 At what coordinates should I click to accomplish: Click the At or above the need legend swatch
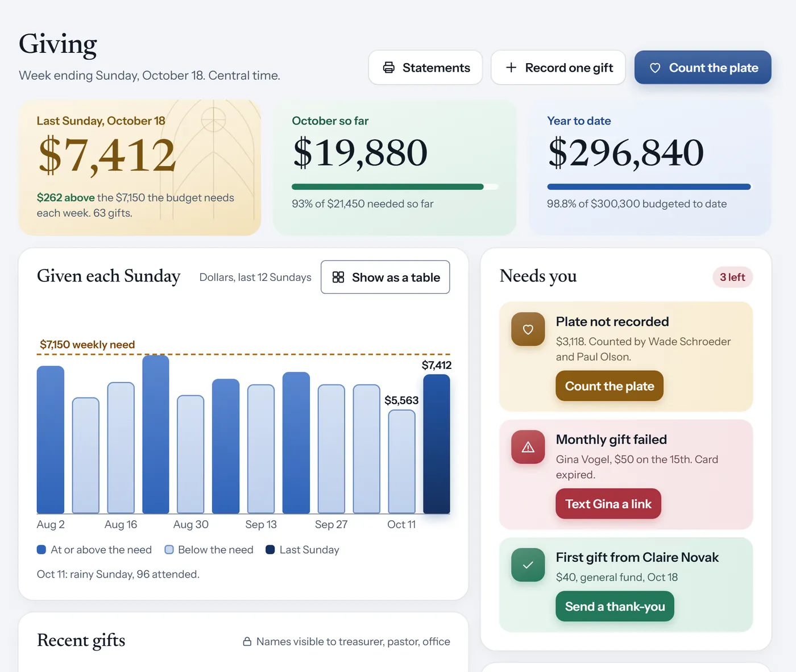[x=42, y=550]
